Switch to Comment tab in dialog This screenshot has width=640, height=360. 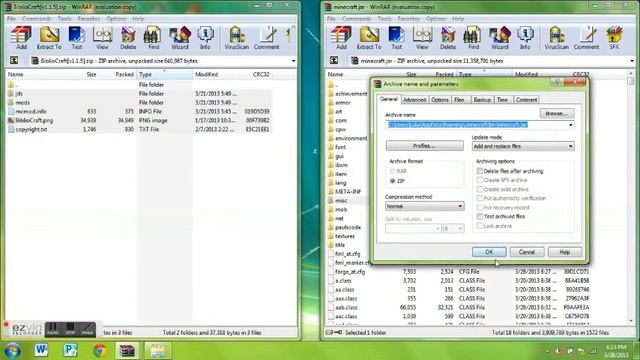tap(526, 100)
